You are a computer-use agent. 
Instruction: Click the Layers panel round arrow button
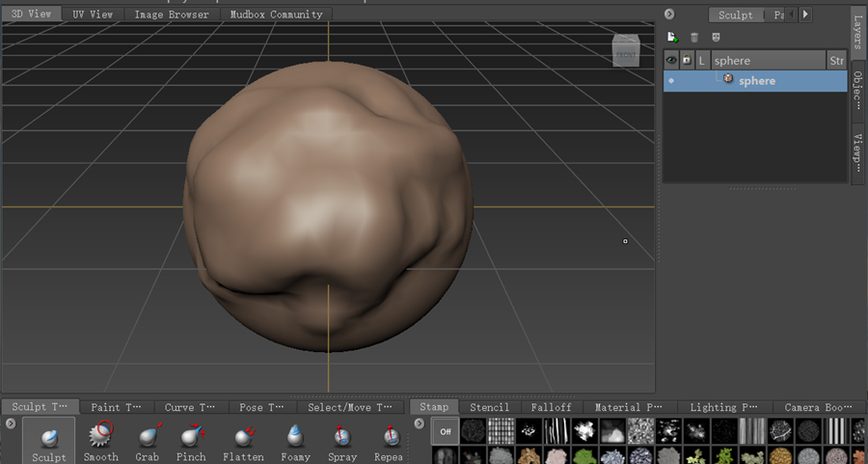coord(669,14)
